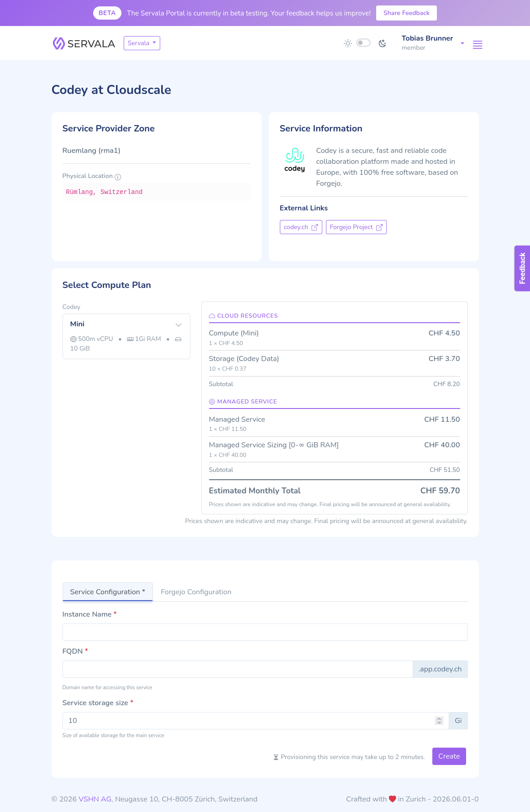Click the external-link icon next to codey.ch

pyautogui.click(x=315, y=227)
